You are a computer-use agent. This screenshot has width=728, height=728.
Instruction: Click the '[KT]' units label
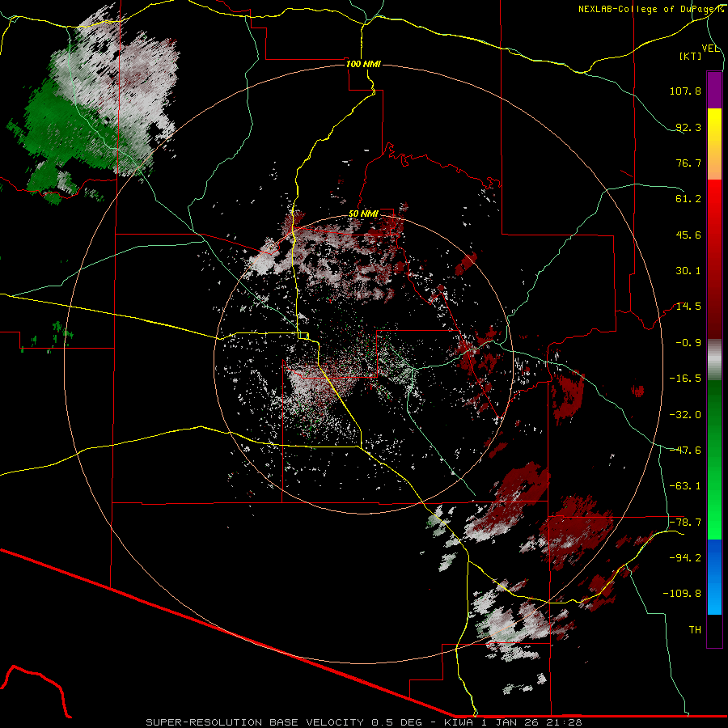click(x=691, y=56)
